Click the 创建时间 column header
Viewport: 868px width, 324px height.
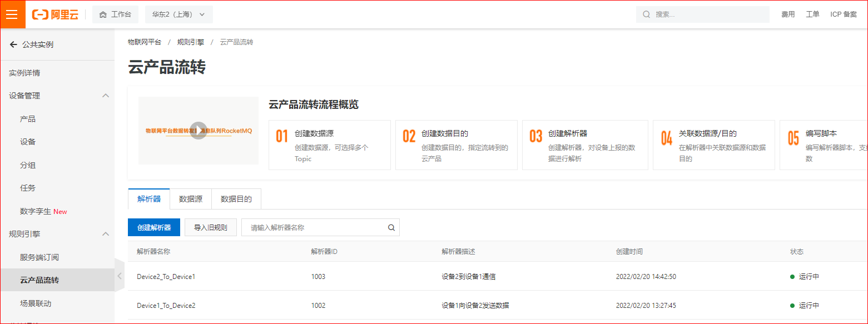(x=629, y=251)
